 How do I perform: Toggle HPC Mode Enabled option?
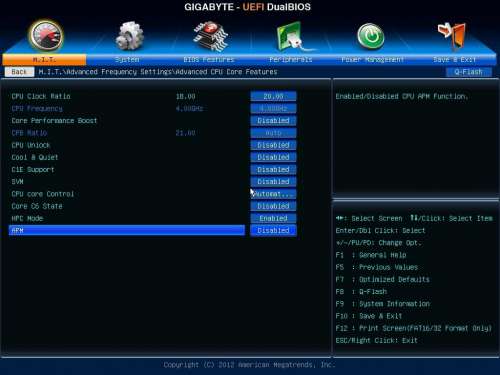(x=273, y=218)
